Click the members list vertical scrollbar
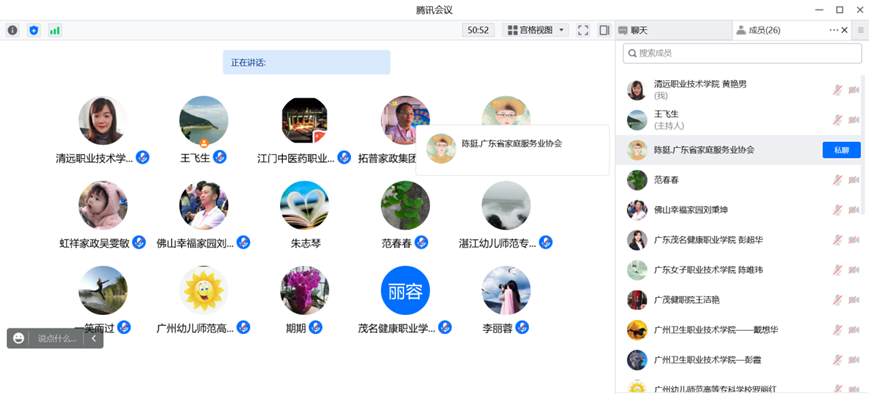 pos(862,144)
